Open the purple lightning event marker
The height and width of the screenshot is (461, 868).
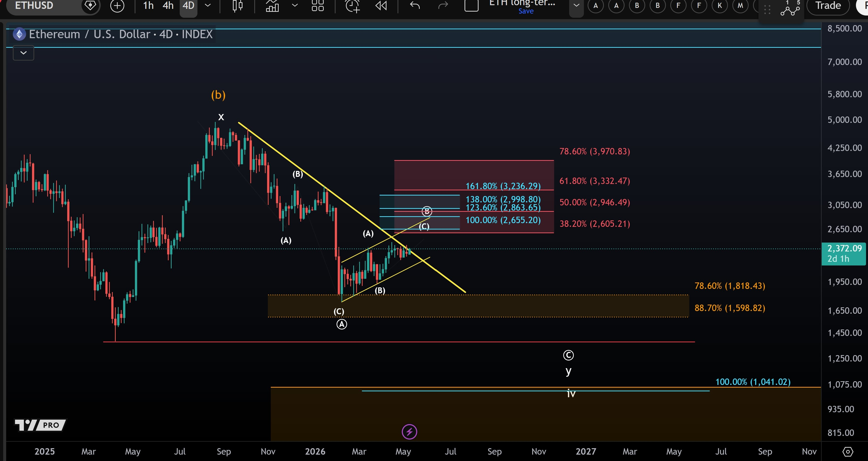[x=409, y=432]
